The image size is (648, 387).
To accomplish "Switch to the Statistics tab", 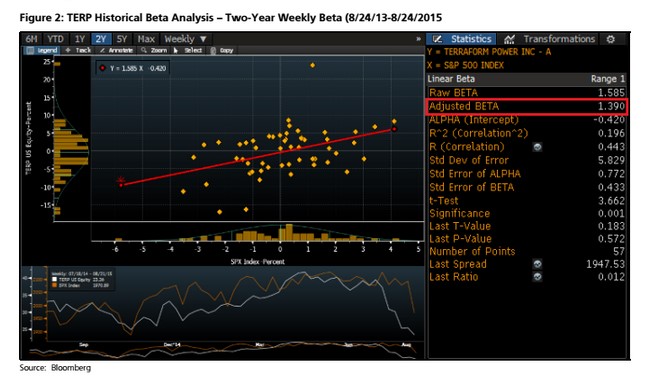I will click(x=461, y=39).
